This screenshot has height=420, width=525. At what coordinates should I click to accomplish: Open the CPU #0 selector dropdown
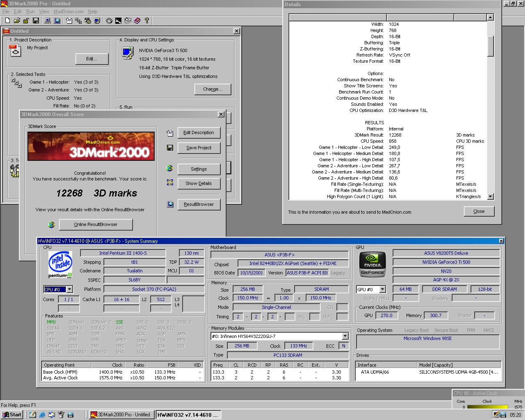[70, 290]
